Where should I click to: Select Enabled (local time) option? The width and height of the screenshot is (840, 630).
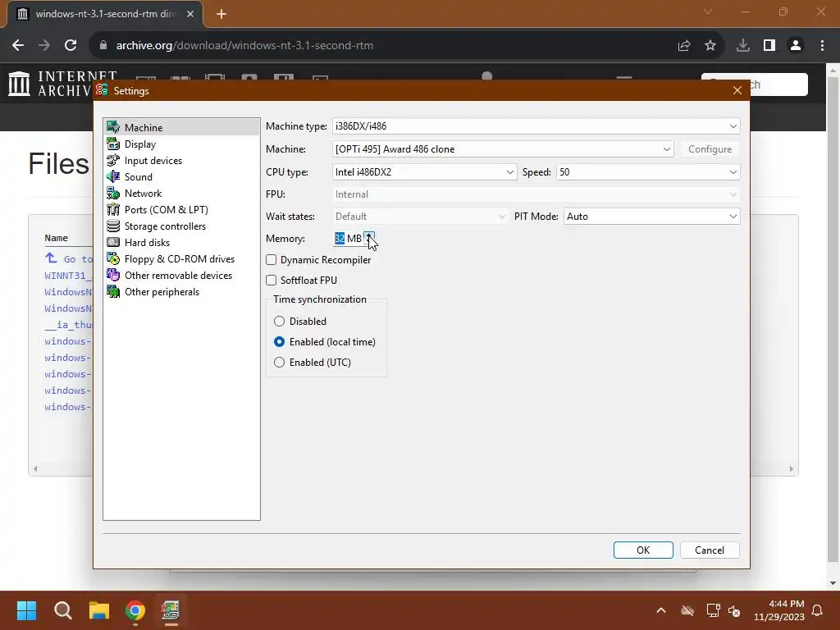point(279,342)
